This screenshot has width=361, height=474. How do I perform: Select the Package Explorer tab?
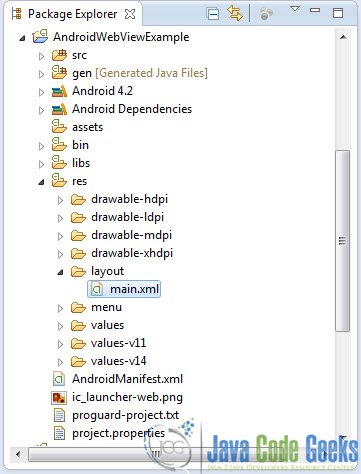[x=72, y=14]
